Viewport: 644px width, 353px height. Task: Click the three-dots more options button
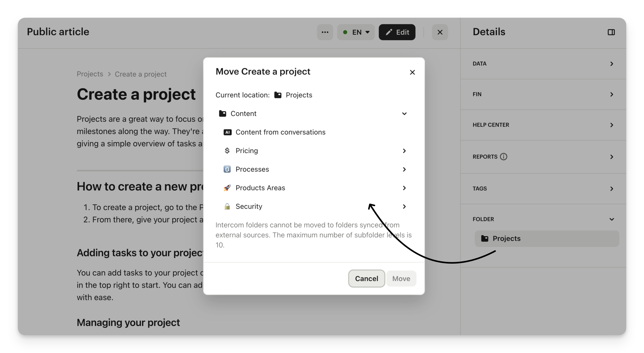pyautogui.click(x=325, y=32)
